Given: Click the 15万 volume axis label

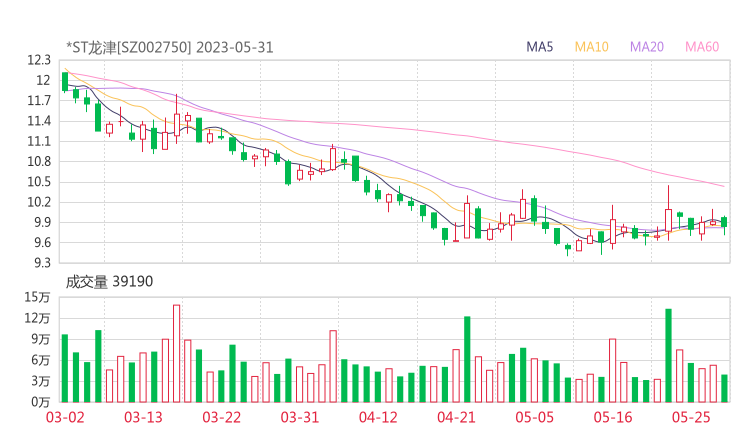Looking at the screenshot, I should click(x=37, y=297).
